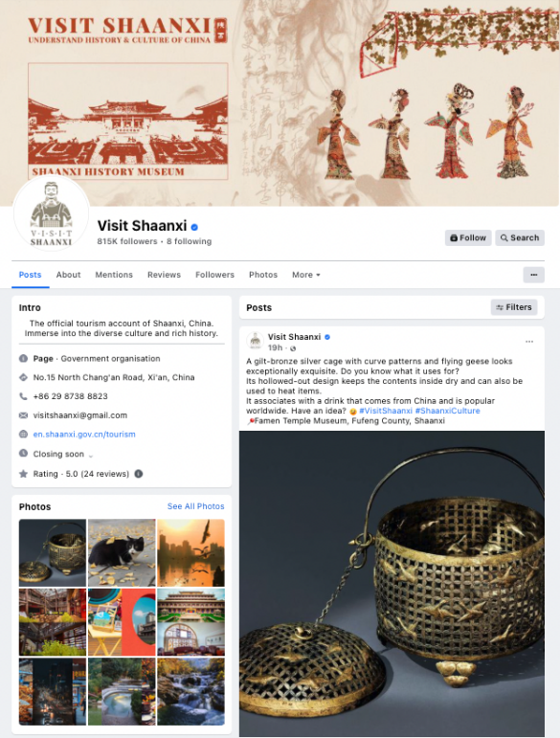Open the posts Filters options
The width and height of the screenshot is (560, 738).
(x=514, y=307)
